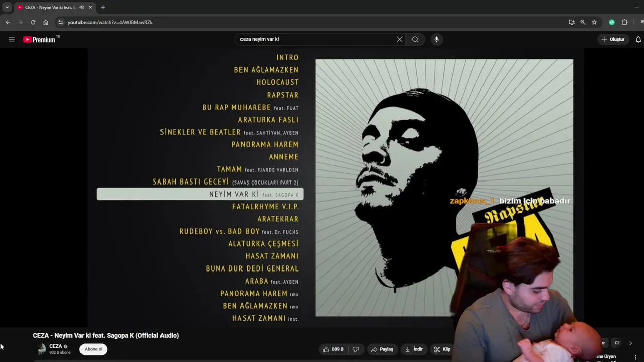This screenshot has height=362, width=644.
Task: Open the zoom level magnifier icon
Action: 583,22
